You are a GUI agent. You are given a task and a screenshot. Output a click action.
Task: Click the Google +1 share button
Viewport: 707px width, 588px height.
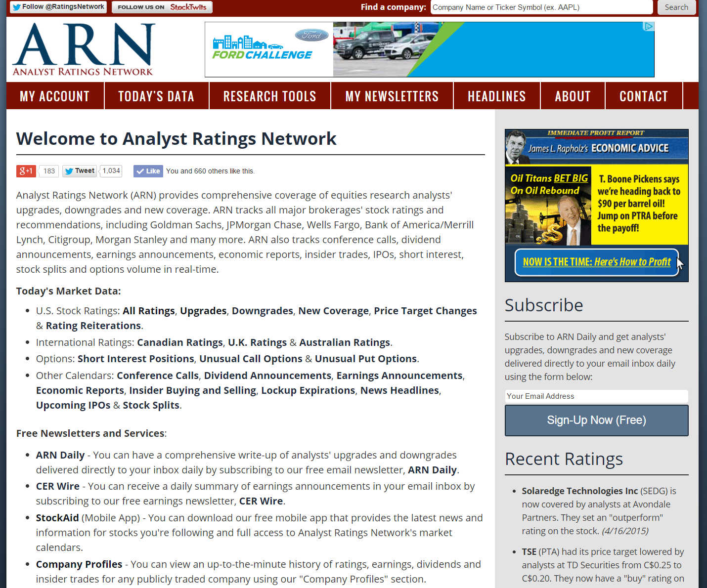[x=26, y=171]
